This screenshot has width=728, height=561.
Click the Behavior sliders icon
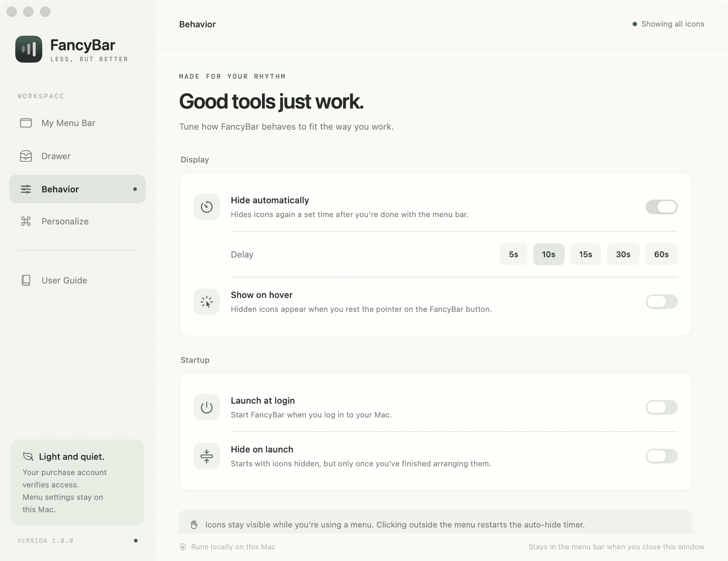click(26, 189)
